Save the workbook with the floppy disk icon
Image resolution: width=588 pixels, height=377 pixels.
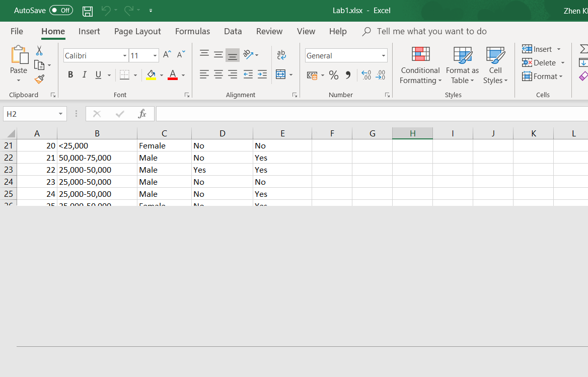(88, 11)
